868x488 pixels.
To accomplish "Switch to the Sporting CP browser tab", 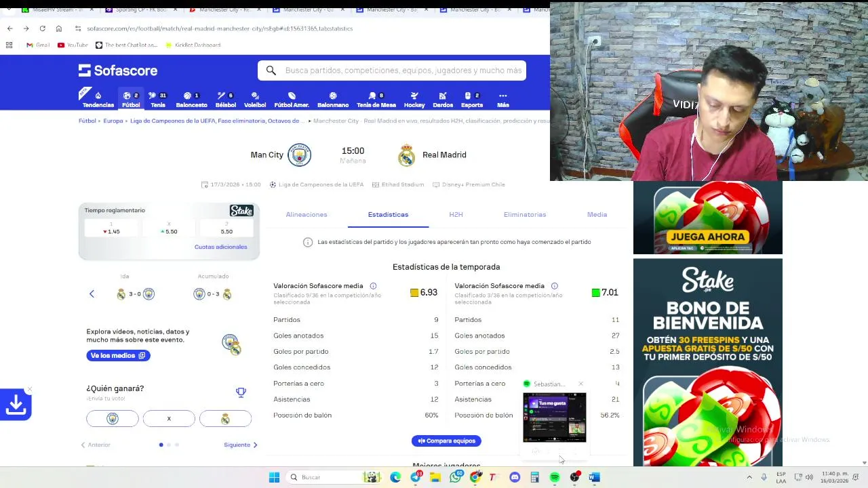I will coord(142,9).
